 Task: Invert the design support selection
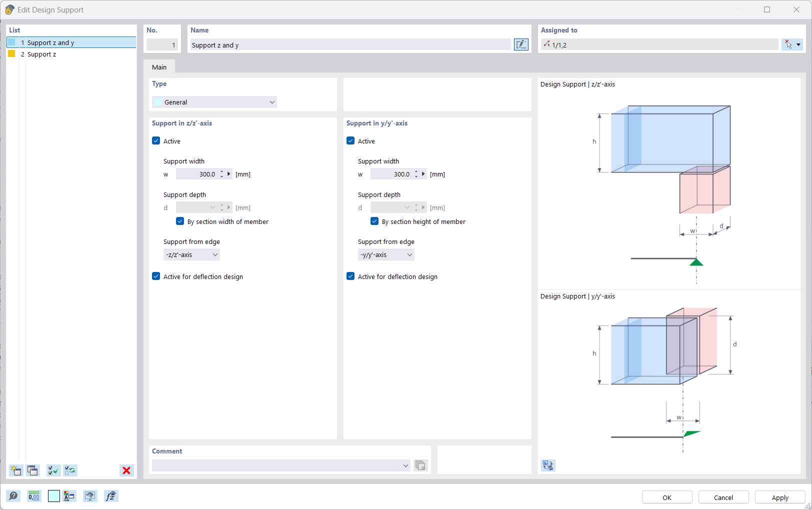tap(70, 470)
